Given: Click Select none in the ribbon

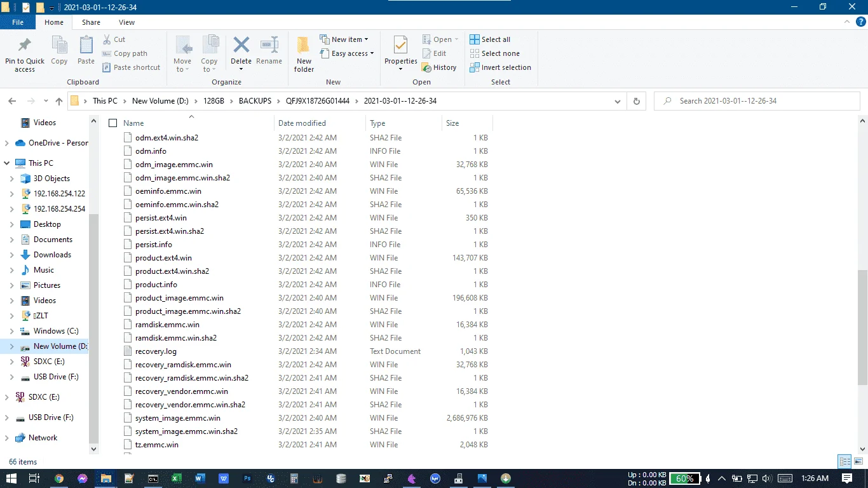Looking at the screenshot, I should pos(494,53).
